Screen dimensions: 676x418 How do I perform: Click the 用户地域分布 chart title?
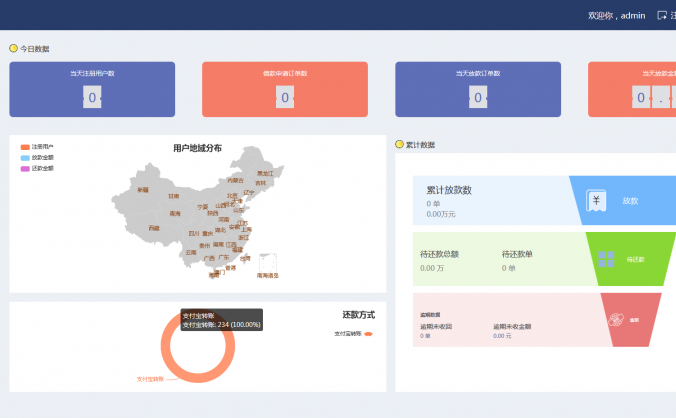(x=197, y=148)
